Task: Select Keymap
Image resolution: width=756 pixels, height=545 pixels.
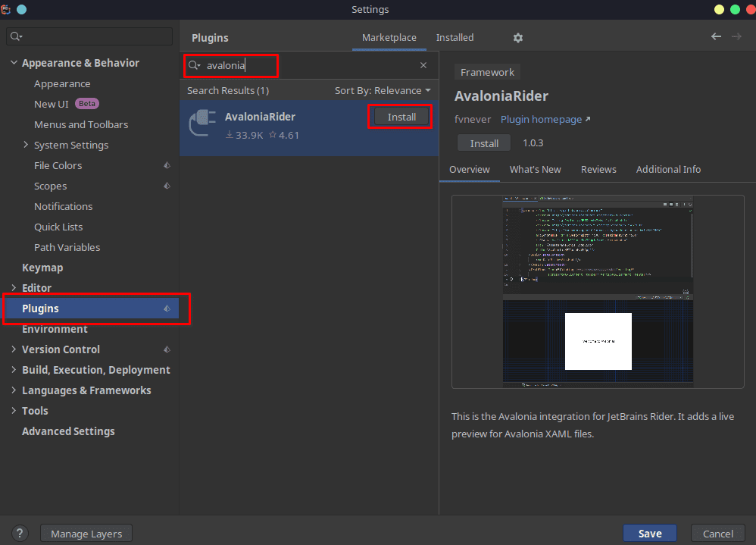Action: 42,268
